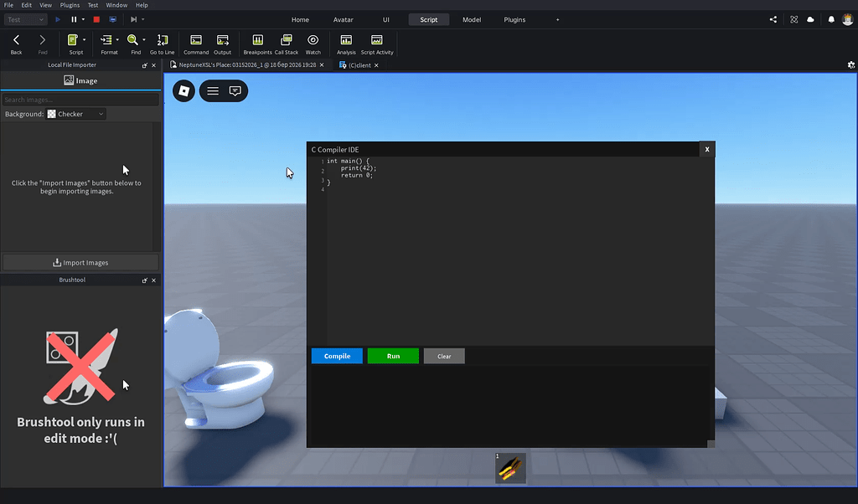Open the Help menu

[142, 5]
